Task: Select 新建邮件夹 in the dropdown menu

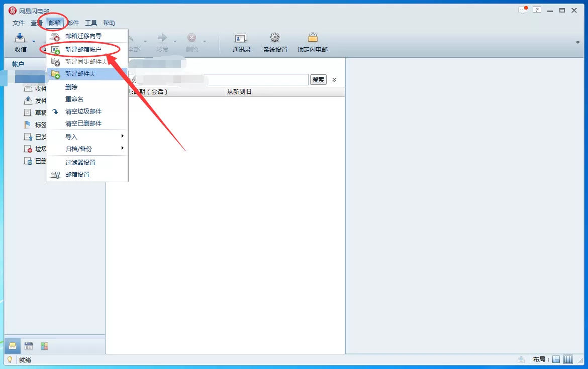Action: (x=87, y=74)
